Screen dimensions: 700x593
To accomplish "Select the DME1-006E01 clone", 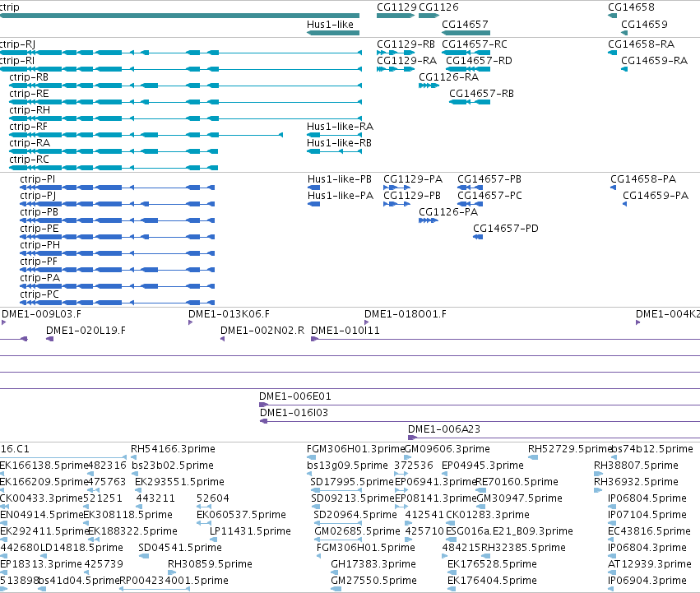I will coord(480,405).
